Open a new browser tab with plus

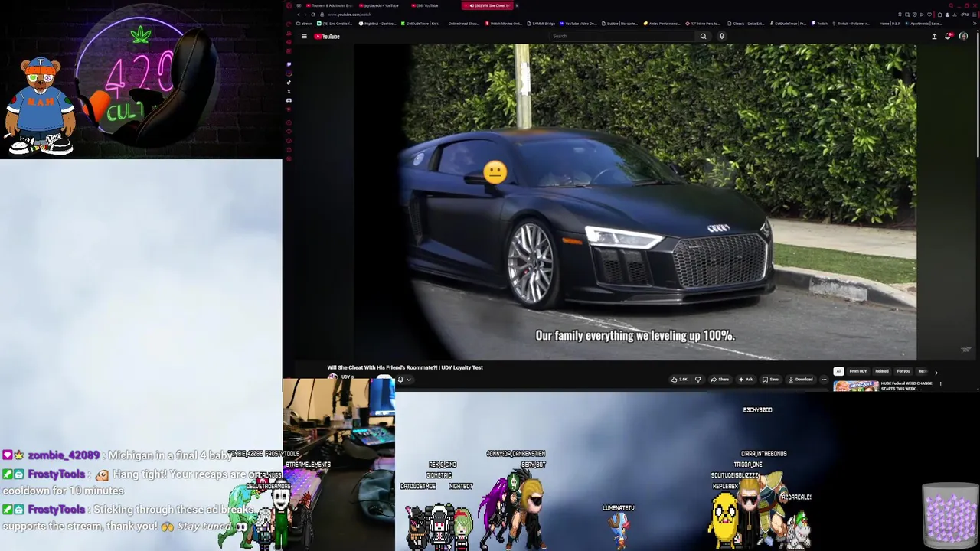click(x=517, y=5)
